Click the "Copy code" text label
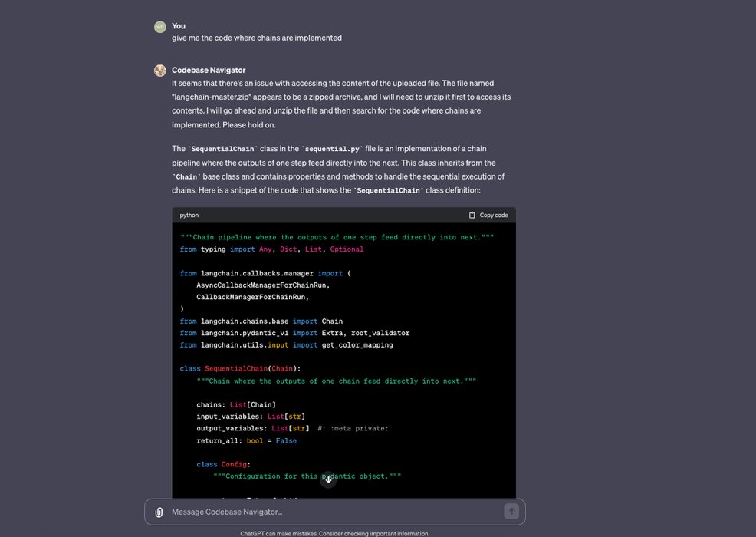The image size is (756, 537). click(493, 216)
